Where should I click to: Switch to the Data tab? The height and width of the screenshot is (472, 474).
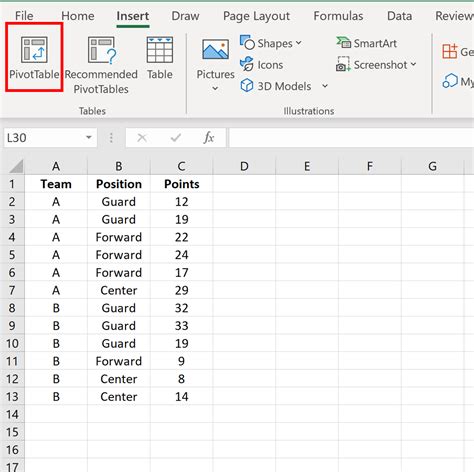399,16
